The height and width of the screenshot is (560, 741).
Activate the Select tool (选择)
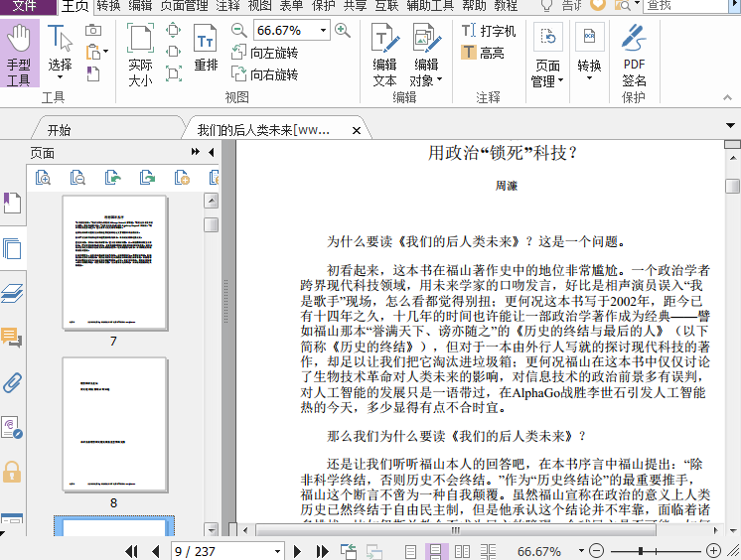(x=60, y=49)
